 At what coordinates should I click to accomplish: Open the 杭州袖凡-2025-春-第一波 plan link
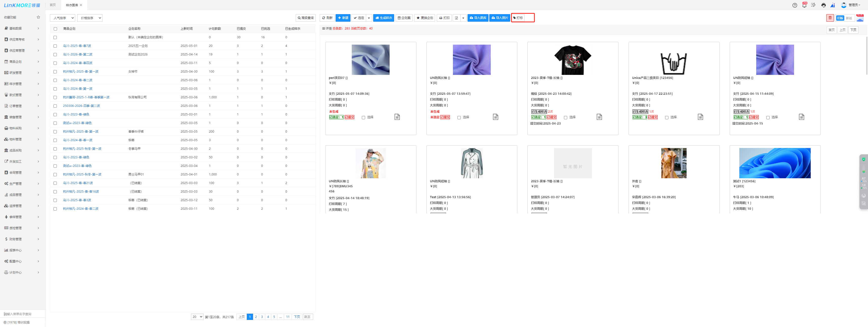click(x=80, y=71)
